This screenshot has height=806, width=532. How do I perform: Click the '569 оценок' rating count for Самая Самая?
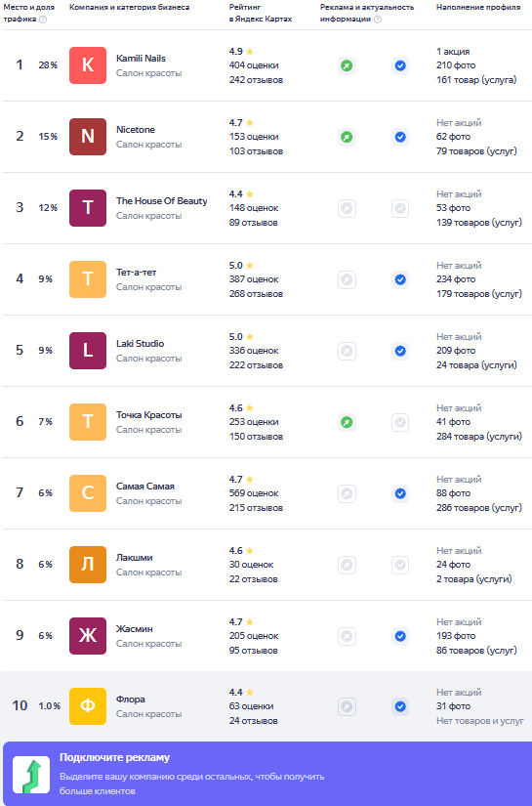(254, 493)
